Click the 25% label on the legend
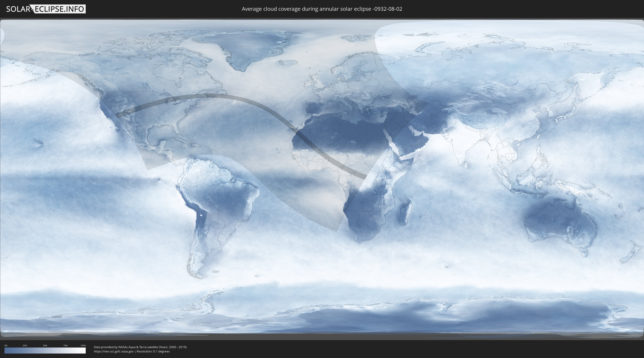Image resolution: width=644 pixels, height=358 pixels. 25,345
